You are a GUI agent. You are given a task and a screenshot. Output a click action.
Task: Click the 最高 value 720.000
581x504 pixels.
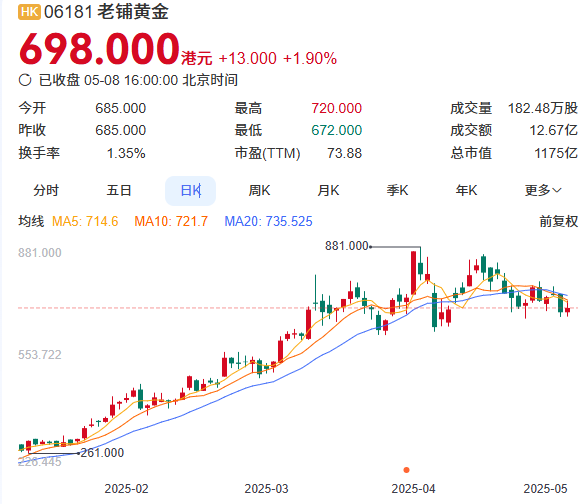(x=336, y=108)
